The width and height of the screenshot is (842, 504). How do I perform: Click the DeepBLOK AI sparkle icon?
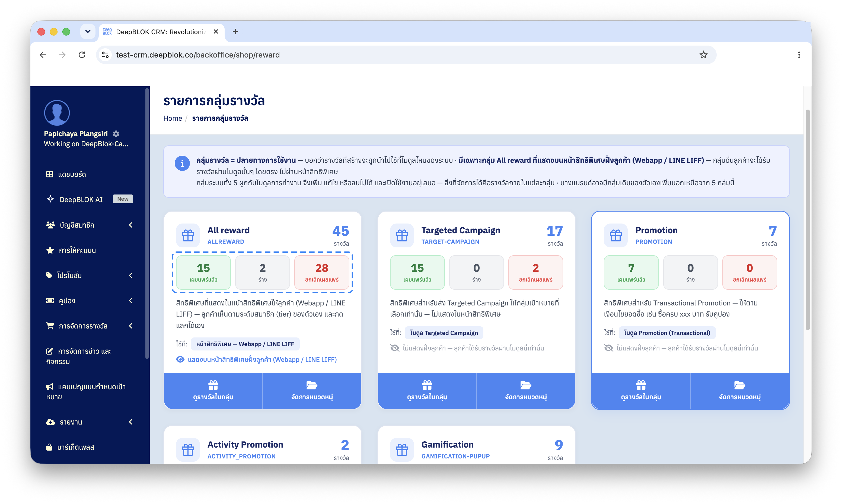pyautogui.click(x=50, y=199)
